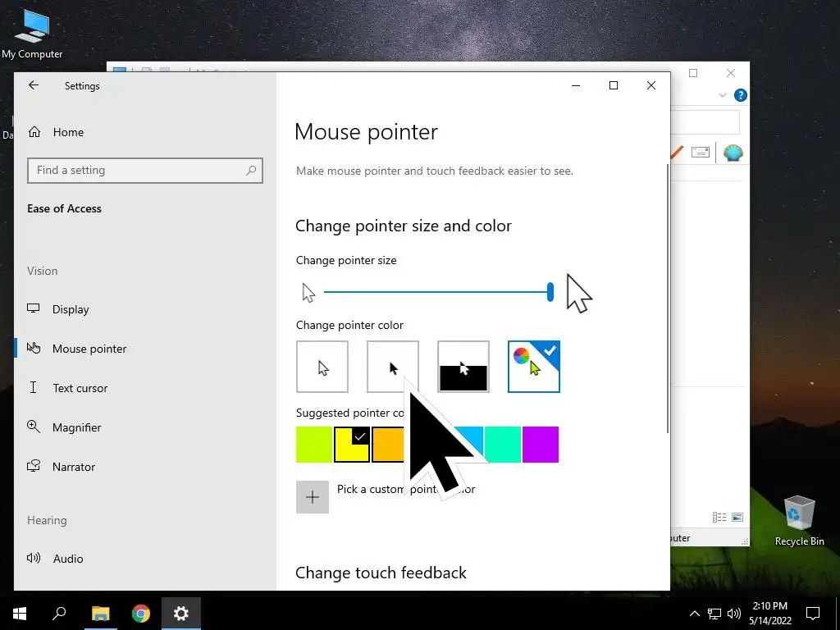Open the notification center
840x630 pixels.
click(813, 614)
